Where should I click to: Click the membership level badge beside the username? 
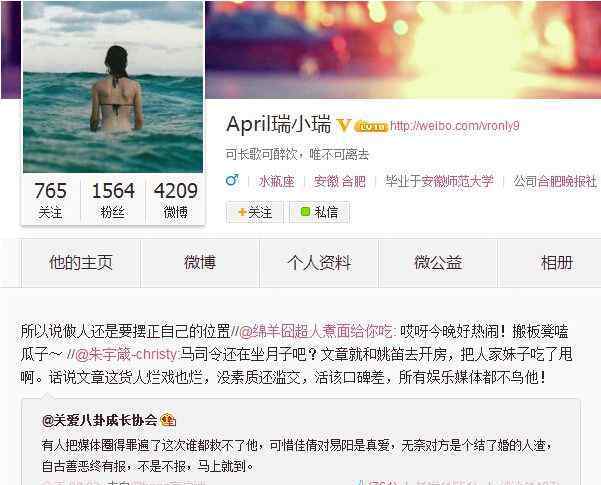(x=371, y=126)
